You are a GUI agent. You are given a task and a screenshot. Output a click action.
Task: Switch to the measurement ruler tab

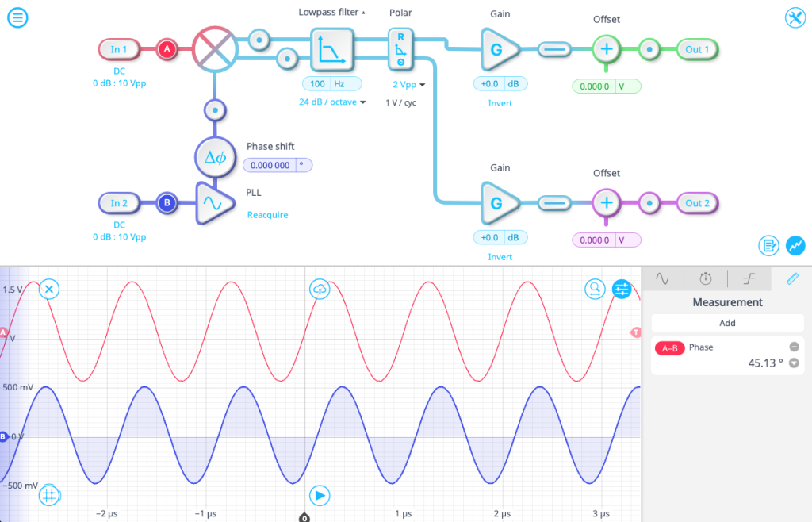792,278
